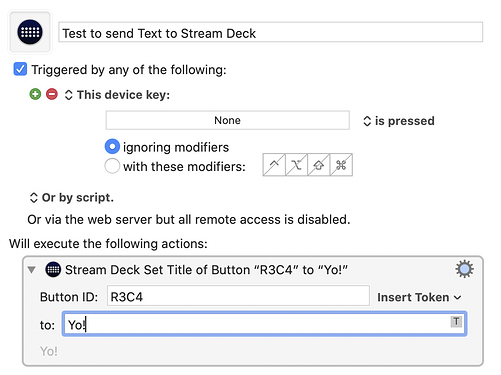Image resolution: width=501 pixels, height=375 pixels.
Task: Click the T text-token badge in the field
Action: pyautogui.click(x=456, y=322)
